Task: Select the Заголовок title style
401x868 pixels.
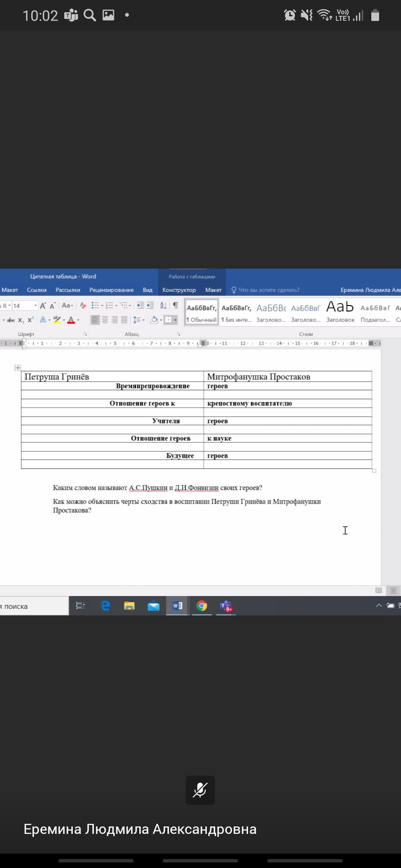Action: pyautogui.click(x=340, y=312)
